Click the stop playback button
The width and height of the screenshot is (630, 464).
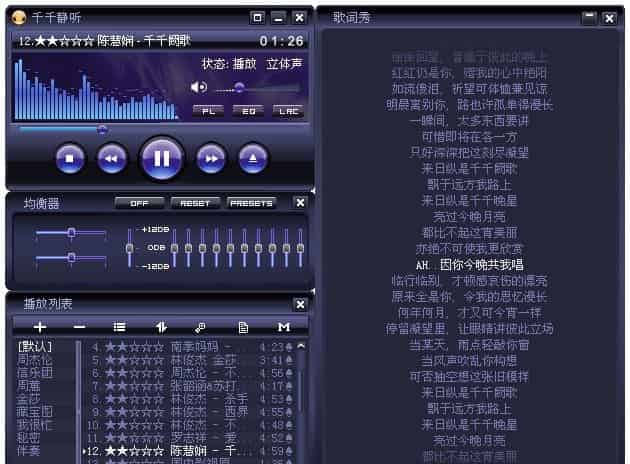point(70,159)
